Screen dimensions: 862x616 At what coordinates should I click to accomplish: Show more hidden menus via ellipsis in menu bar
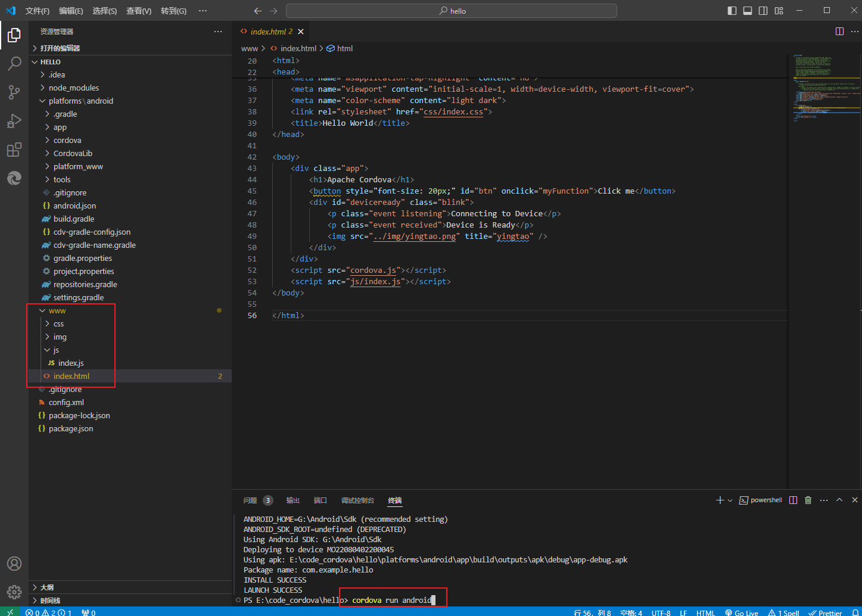203,11
